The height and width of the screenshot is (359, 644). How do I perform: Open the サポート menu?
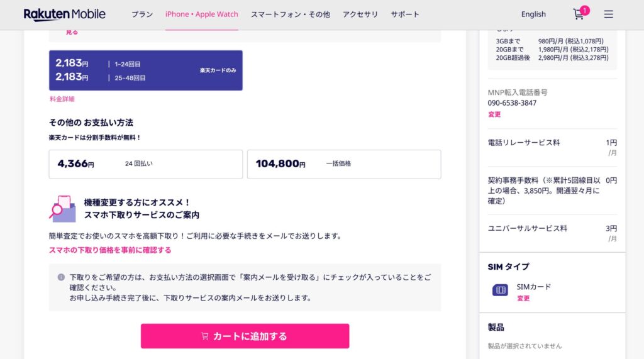click(405, 14)
